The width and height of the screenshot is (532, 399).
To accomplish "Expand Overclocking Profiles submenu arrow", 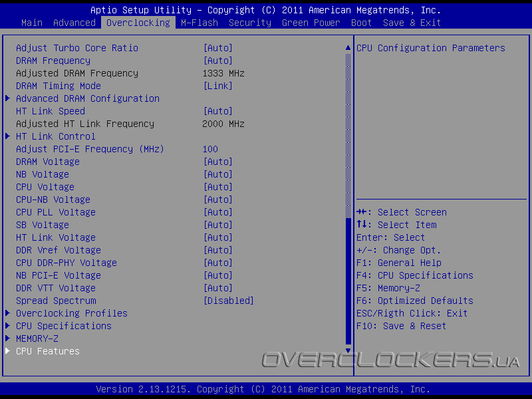I will pos(7,313).
